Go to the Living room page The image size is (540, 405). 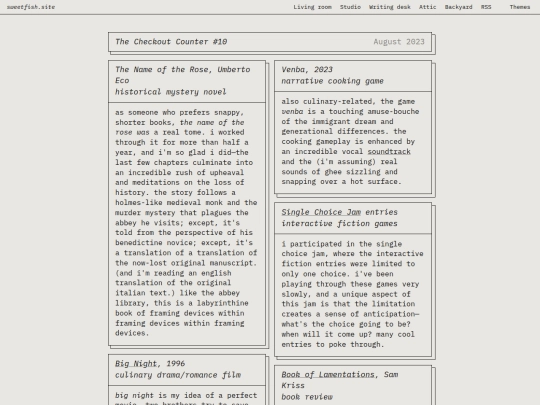tap(312, 7)
